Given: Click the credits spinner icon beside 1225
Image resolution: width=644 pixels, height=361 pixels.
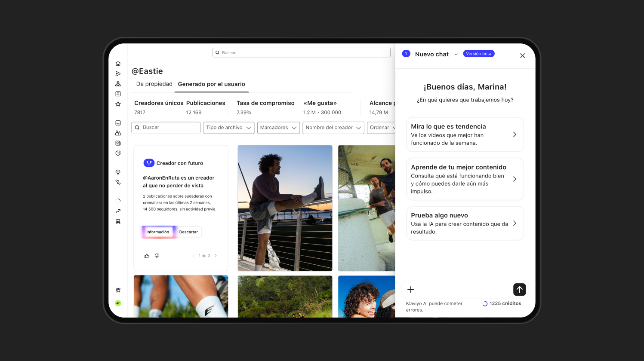Looking at the screenshot, I should [x=485, y=303].
